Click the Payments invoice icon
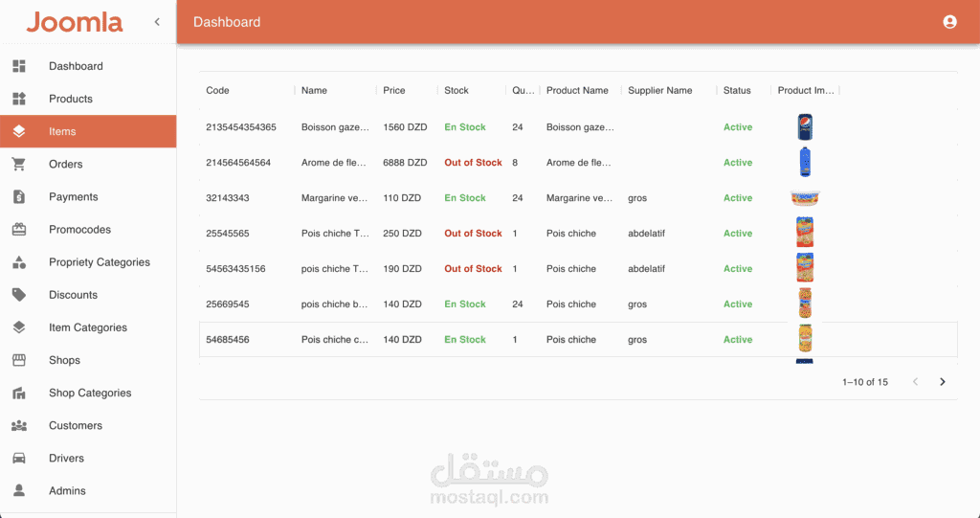This screenshot has height=518, width=980. click(x=19, y=196)
